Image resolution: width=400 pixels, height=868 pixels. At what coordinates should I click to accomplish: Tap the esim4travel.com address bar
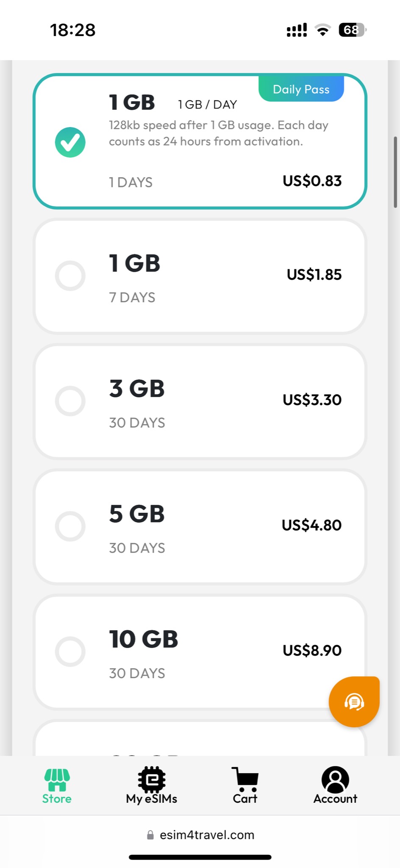(207, 835)
